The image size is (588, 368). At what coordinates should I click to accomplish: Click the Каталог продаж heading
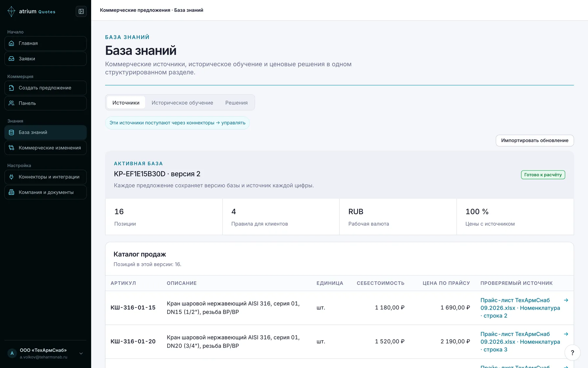click(x=140, y=254)
